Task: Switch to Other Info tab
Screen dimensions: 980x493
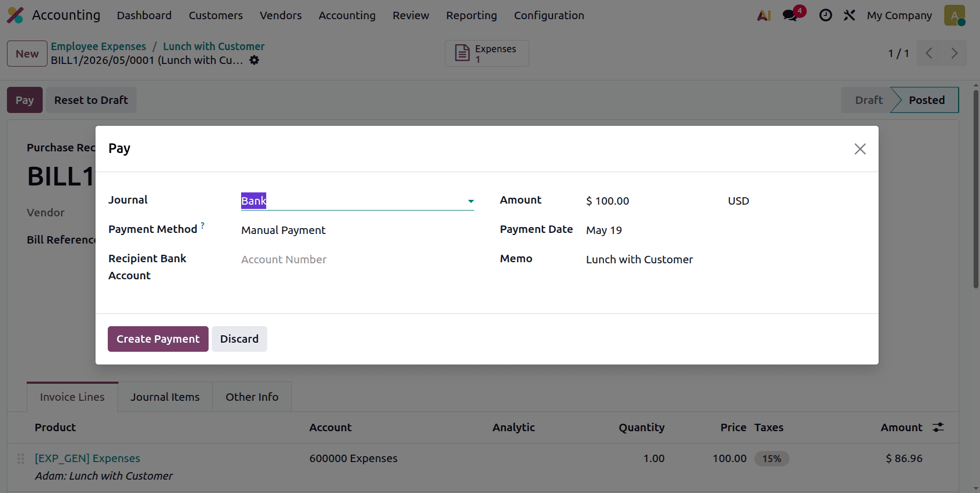Action: pos(252,397)
